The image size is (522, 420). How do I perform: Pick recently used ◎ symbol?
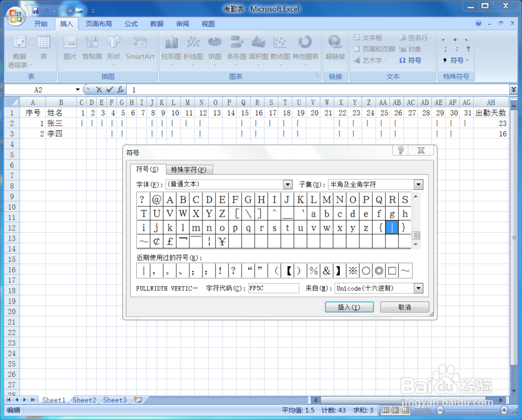tap(379, 271)
